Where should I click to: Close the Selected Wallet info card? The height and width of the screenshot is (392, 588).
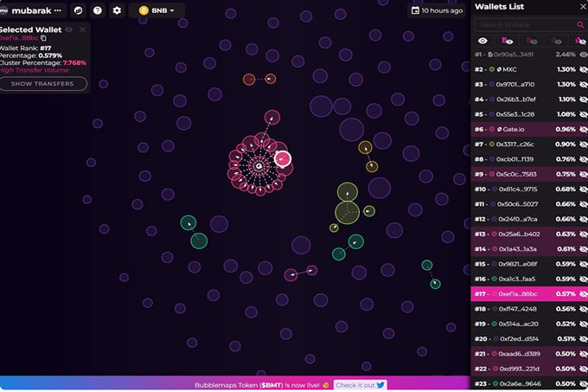coord(83,29)
